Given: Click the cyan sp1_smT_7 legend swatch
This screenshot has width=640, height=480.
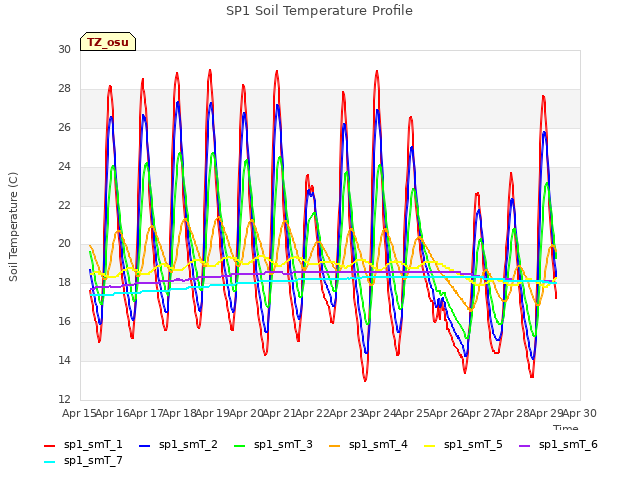Looking at the screenshot, I should (49, 462).
